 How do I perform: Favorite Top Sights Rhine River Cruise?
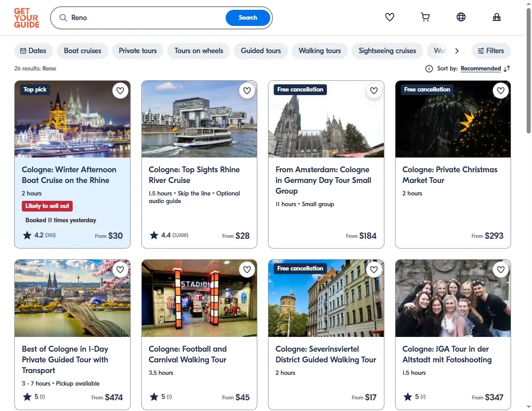(x=247, y=91)
